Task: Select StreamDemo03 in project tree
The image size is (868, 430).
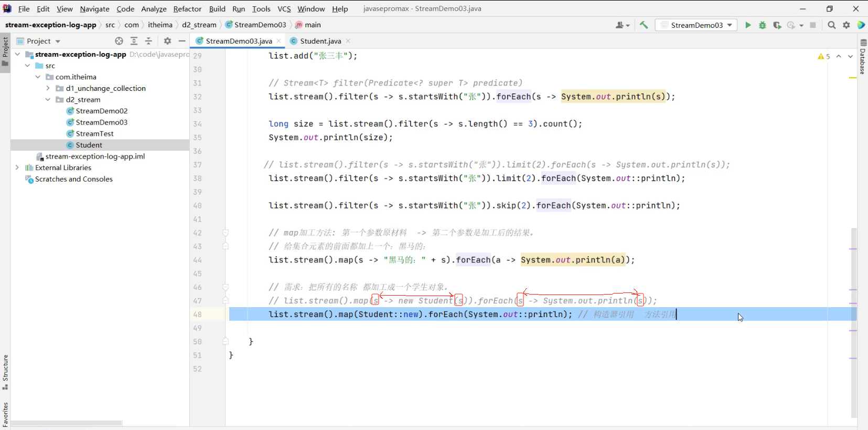Action: [x=101, y=122]
